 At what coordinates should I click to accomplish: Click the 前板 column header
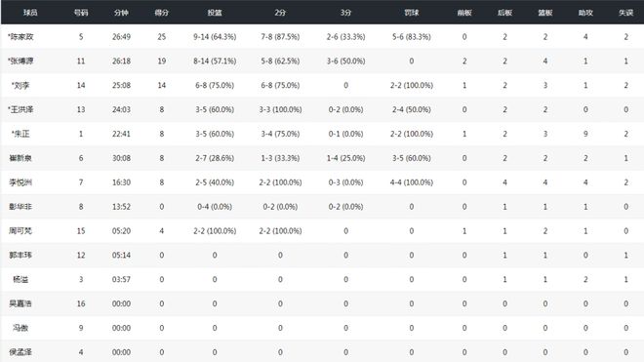[x=464, y=13]
